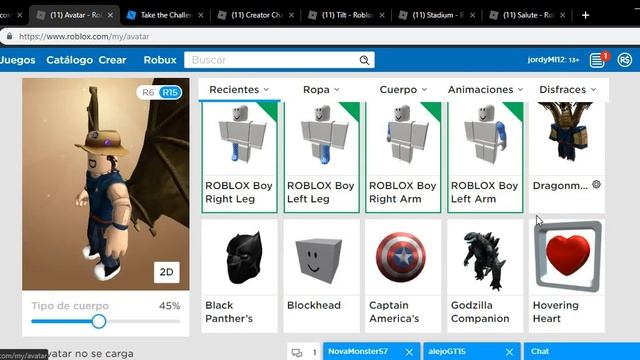Open the Catálogo menu

(x=69, y=60)
